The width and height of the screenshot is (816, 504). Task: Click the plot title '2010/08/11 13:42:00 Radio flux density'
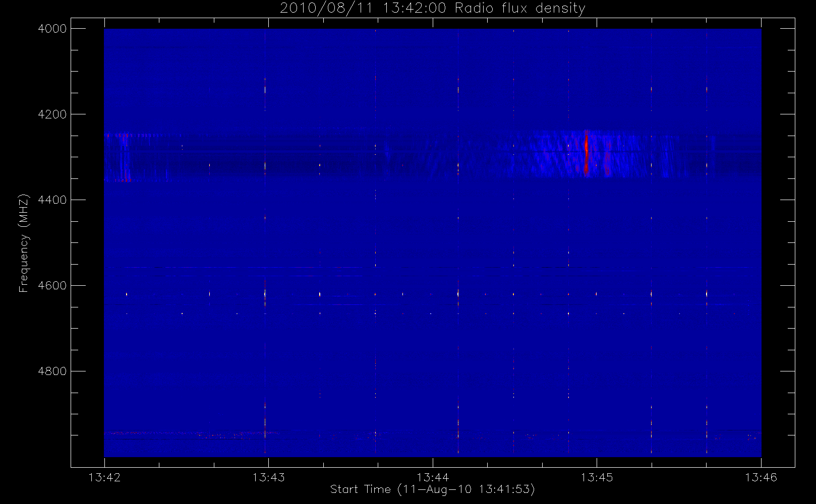point(432,9)
